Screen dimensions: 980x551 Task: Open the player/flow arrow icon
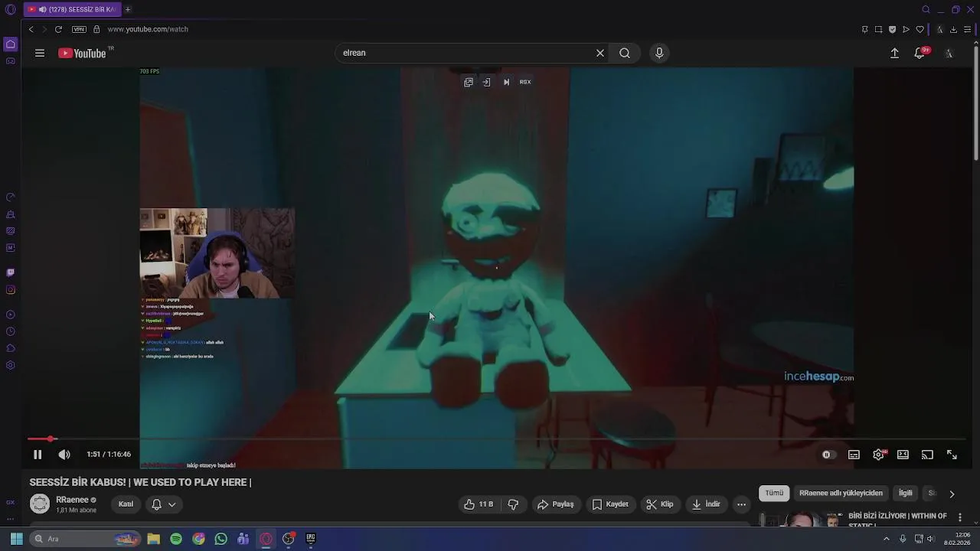[x=906, y=29]
